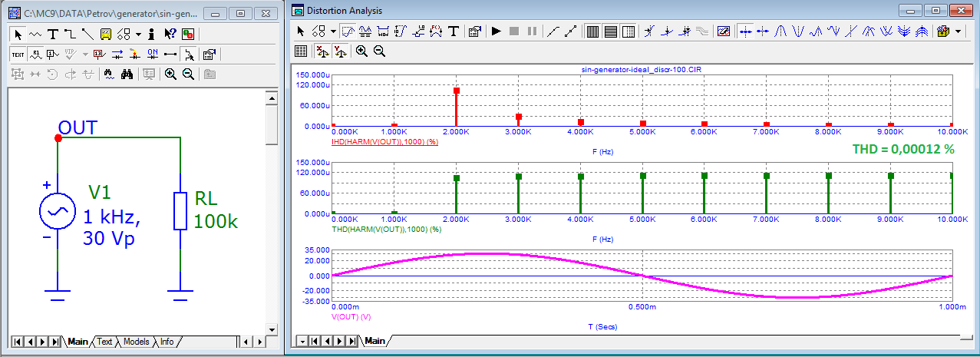Image resolution: width=980 pixels, height=357 pixels.
Task: Click the IHD(HARM(V(OUT)),1000) plot label
Action: 384,142
